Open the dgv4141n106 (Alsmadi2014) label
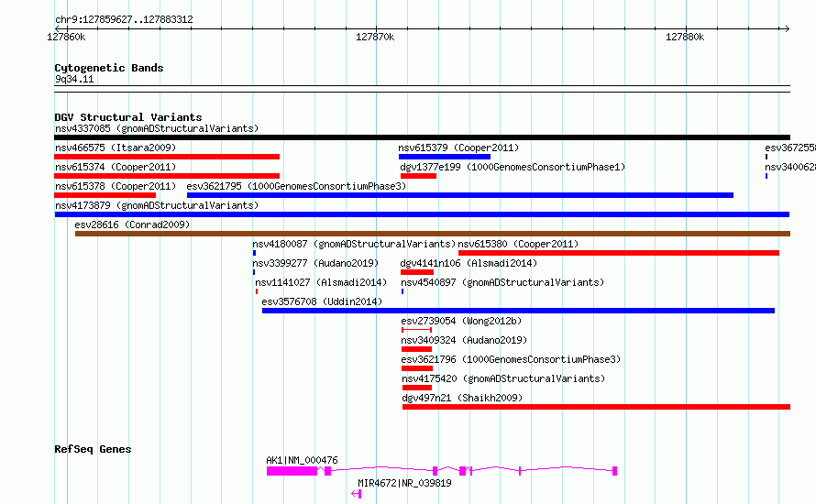Screen dimensions: 816x504 (469, 263)
